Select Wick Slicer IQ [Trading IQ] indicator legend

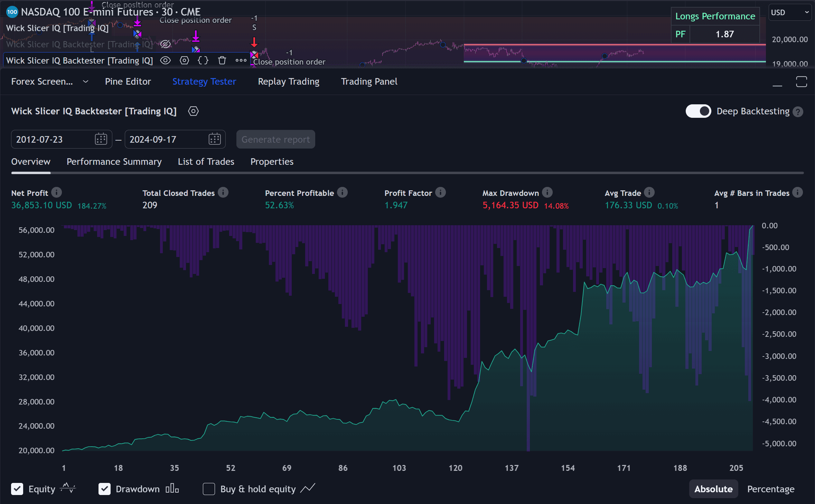(x=57, y=28)
